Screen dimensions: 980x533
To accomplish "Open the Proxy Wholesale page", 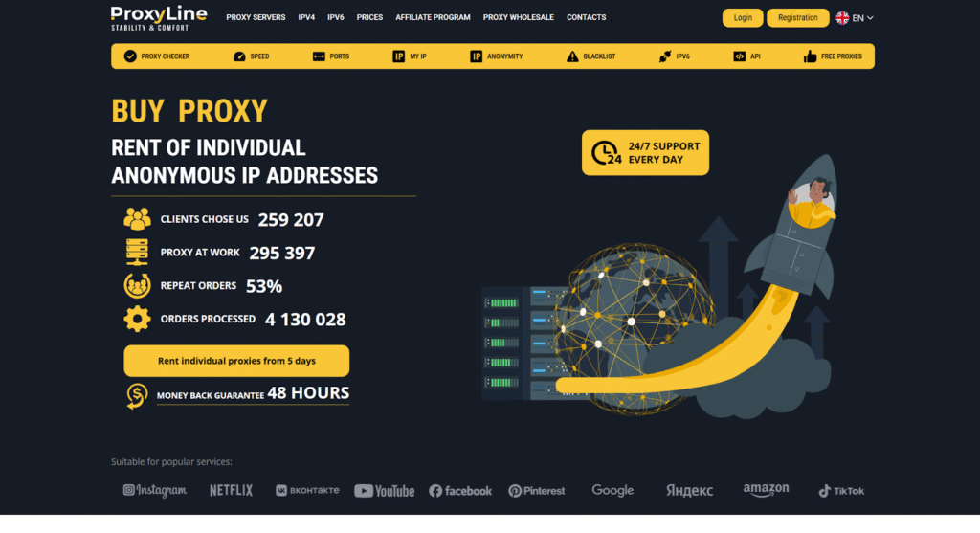I will tap(518, 17).
